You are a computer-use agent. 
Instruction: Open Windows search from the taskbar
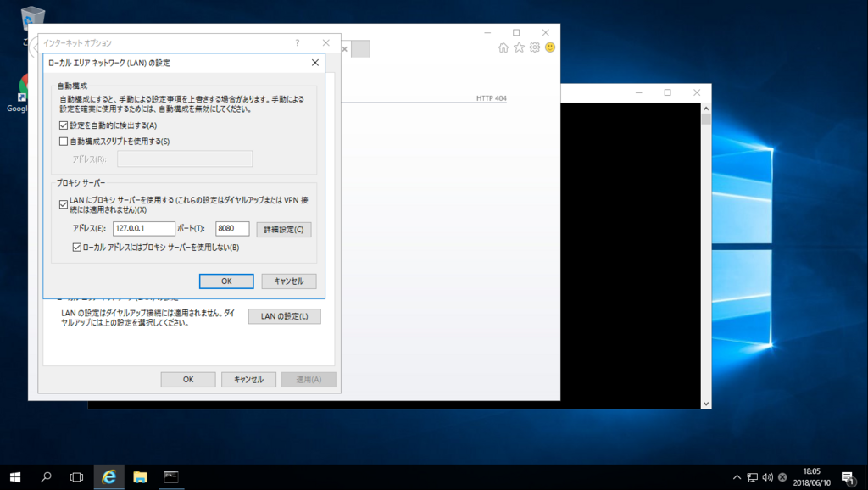[46, 476]
